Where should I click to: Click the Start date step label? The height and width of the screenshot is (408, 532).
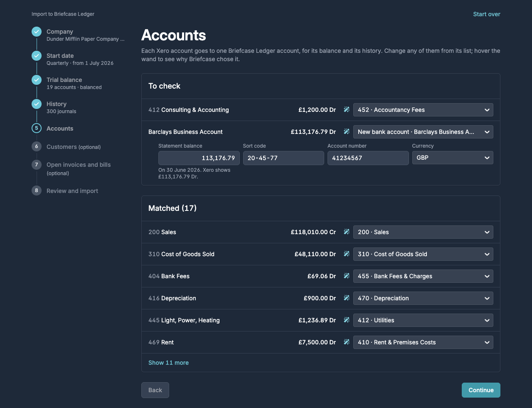point(60,56)
